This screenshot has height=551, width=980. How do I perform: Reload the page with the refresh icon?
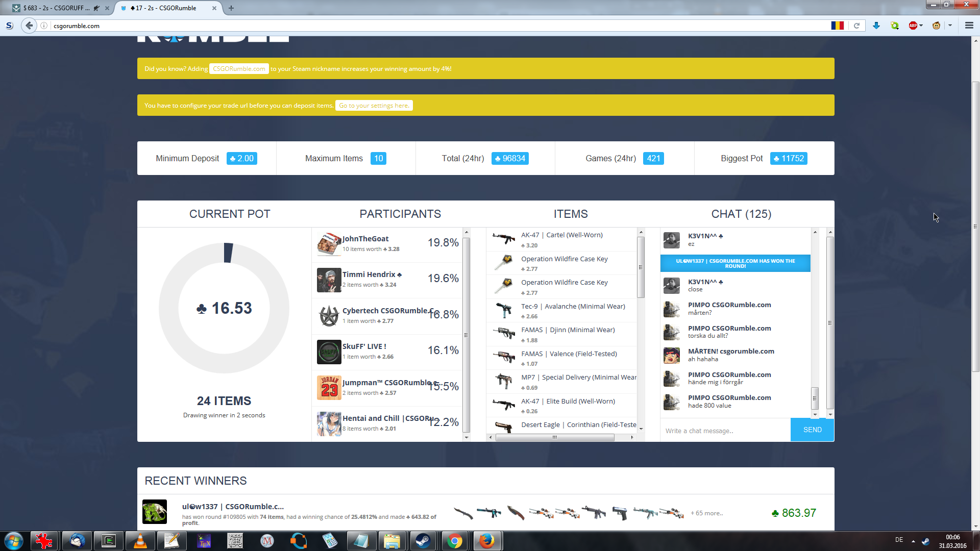click(x=857, y=26)
